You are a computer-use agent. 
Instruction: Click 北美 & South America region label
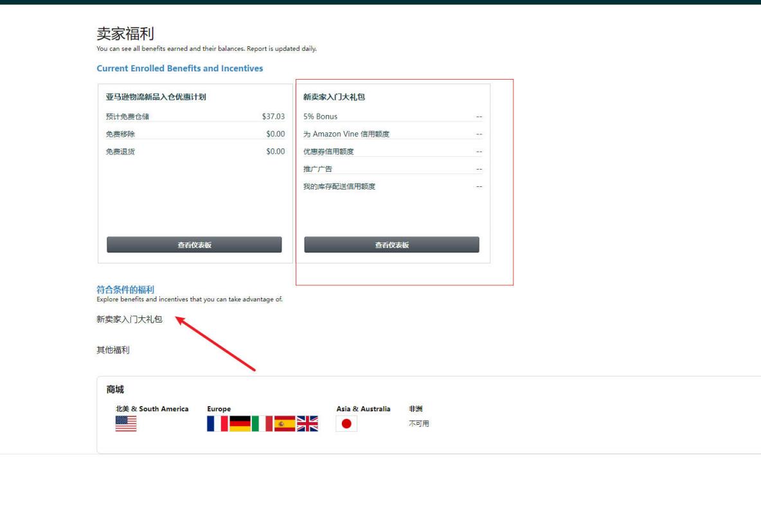point(152,409)
